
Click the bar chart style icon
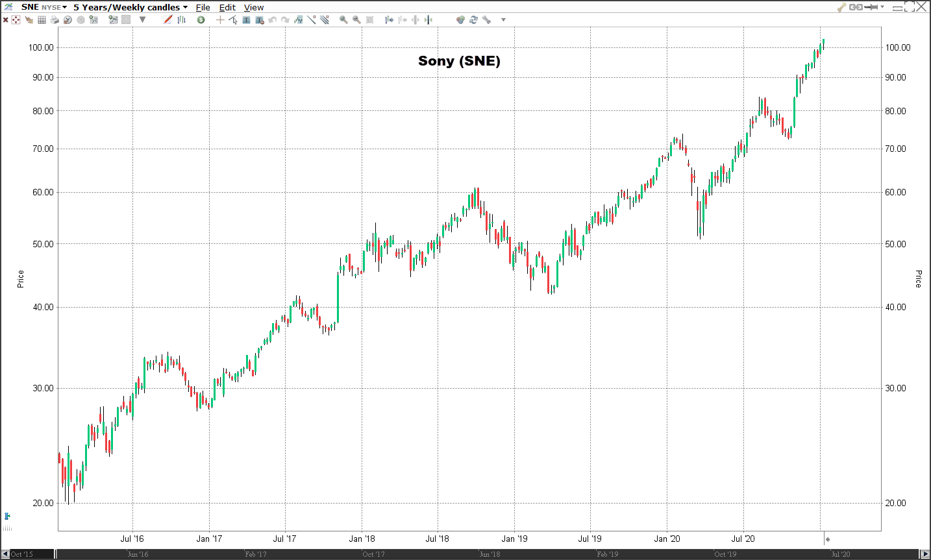182,20
